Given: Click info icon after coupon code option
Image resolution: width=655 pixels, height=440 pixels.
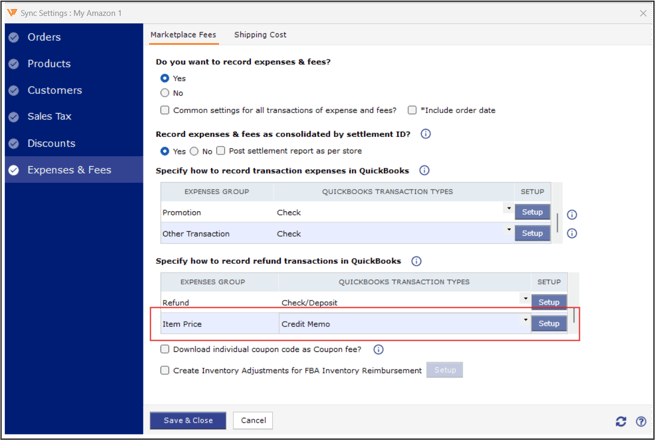Looking at the screenshot, I should (x=379, y=349).
